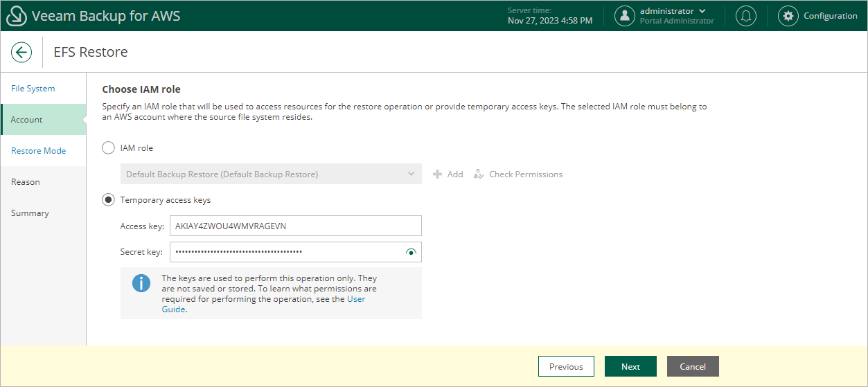The image size is (868, 387).
Task: Click the Access key label
Action: [142, 226]
